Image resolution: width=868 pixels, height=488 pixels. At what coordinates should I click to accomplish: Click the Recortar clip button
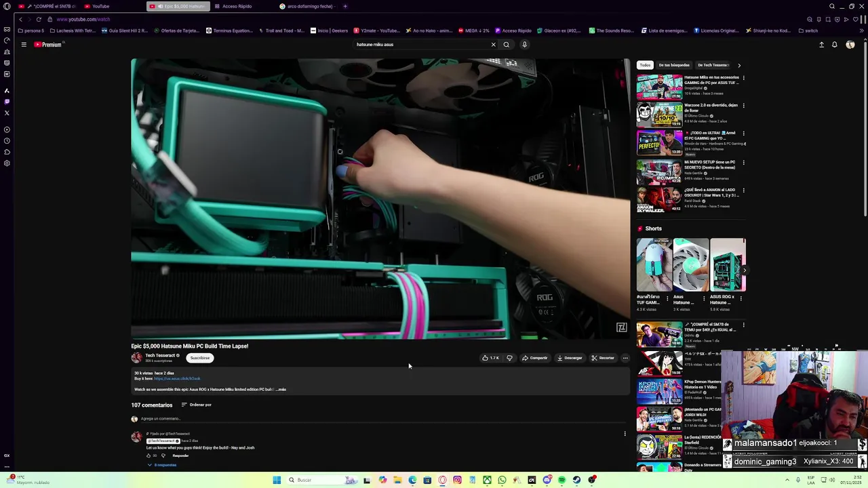coord(603,358)
